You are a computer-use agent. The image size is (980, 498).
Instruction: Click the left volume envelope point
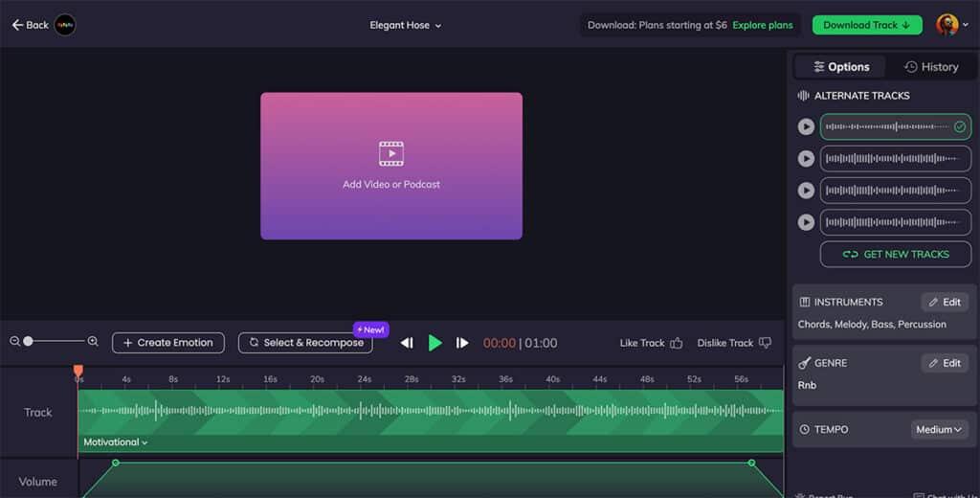(116, 463)
